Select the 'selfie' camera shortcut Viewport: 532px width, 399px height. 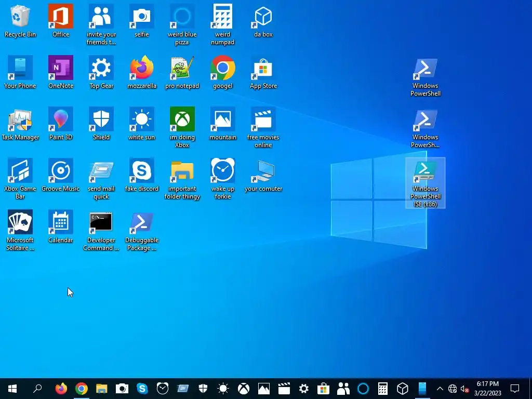point(141,21)
